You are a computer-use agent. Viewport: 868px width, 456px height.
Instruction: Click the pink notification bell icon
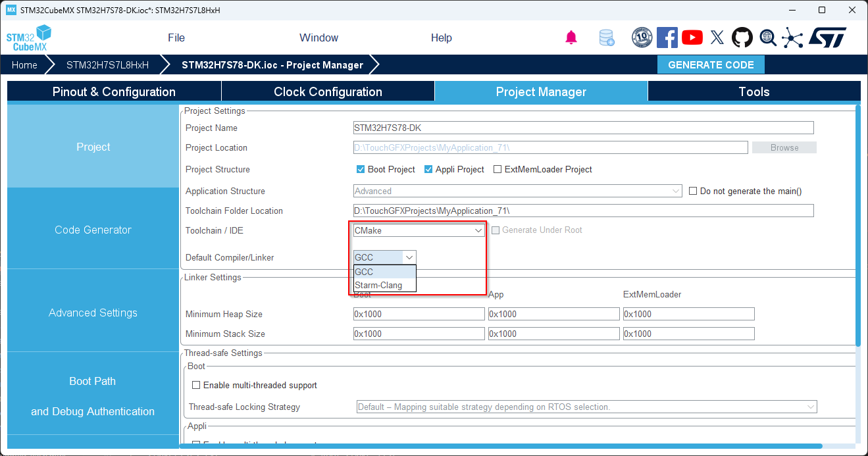[571, 38]
